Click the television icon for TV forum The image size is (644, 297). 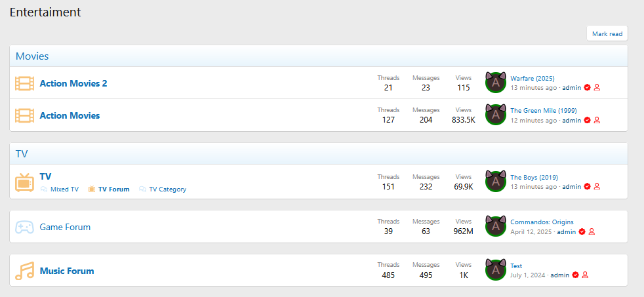(x=24, y=182)
